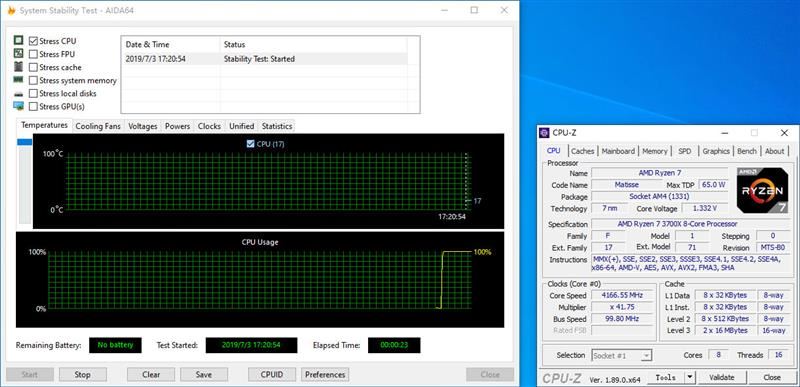This screenshot has height=387, width=800.
Task: Click the local disks drive icon
Action: point(18,94)
